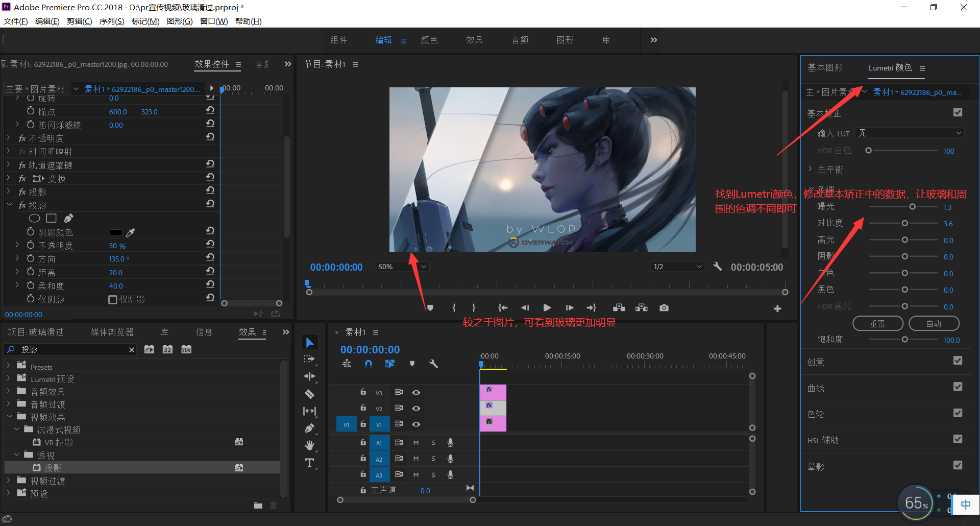The width and height of the screenshot is (980, 526).
Task: Open the 50% zoom level dropdown
Action: tap(402, 267)
